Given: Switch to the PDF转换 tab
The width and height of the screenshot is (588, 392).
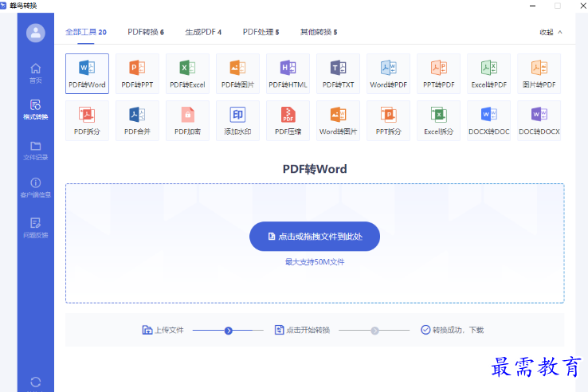Looking at the screenshot, I should (146, 33).
